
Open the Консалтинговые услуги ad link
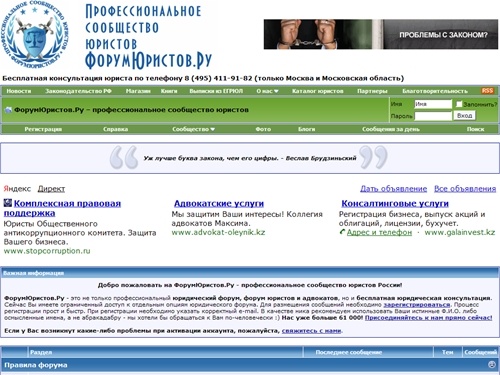click(395, 203)
